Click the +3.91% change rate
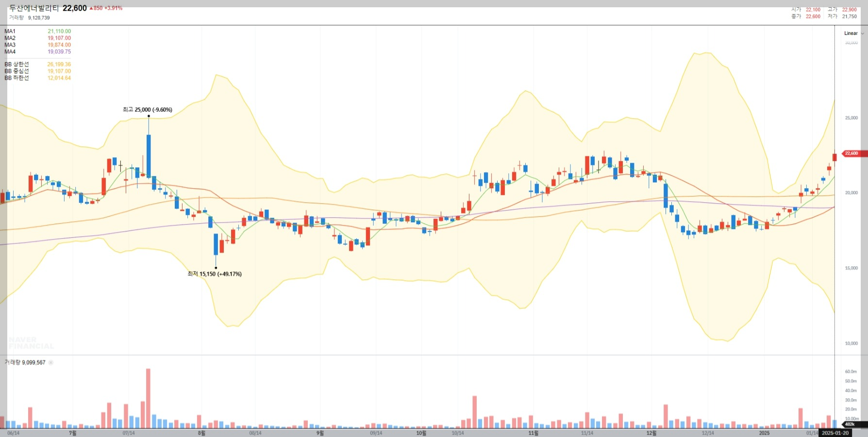This screenshot has width=868, height=437. coord(114,8)
